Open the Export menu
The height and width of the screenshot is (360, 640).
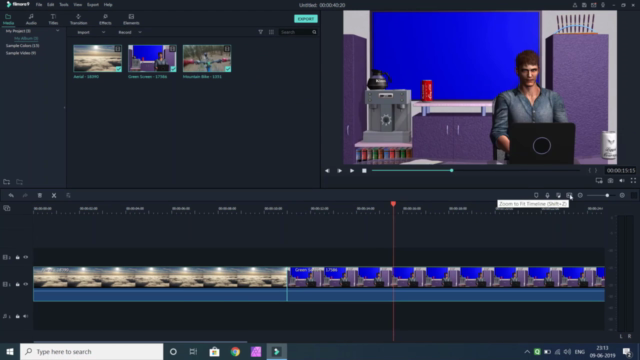click(93, 5)
